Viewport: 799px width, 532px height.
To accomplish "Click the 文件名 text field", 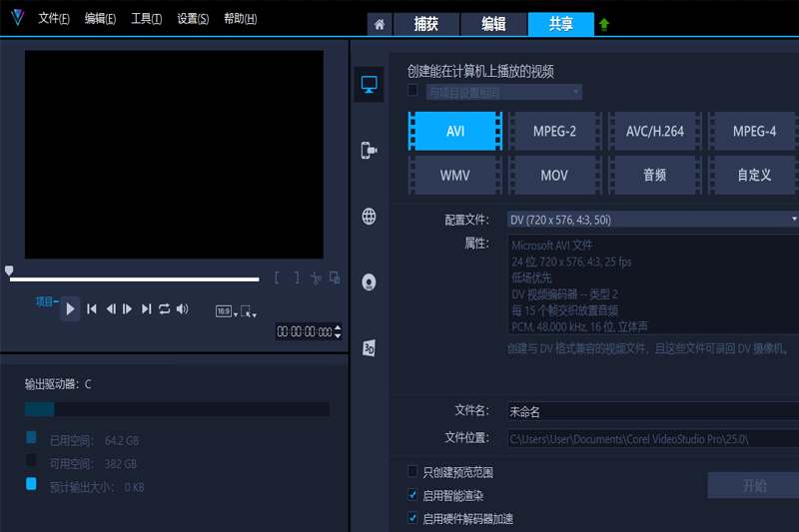I will tap(651, 411).
